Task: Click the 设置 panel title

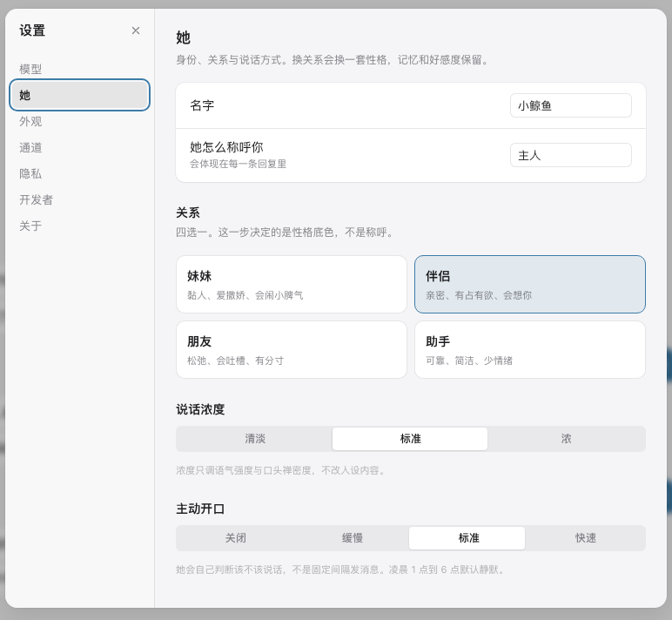Action: 32,30
